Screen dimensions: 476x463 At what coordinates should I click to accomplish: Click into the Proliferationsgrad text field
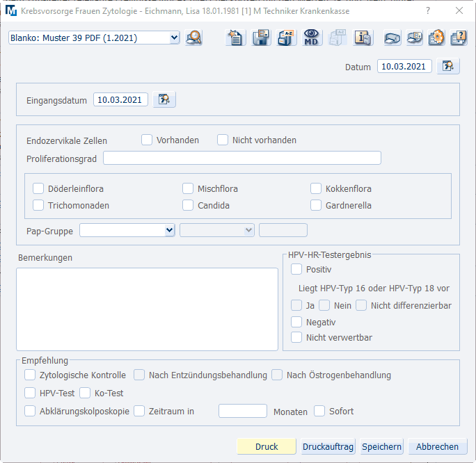[x=242, y=158]
